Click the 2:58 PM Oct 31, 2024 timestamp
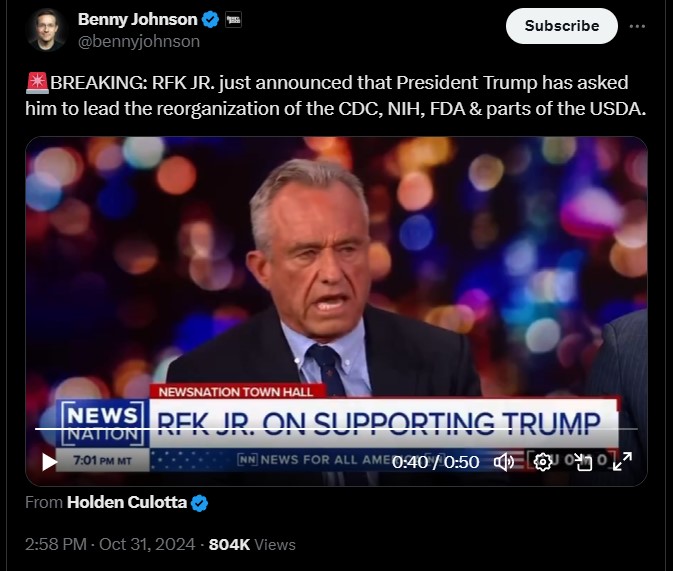This screenshot has width=673, height=571. coord(110,544)
